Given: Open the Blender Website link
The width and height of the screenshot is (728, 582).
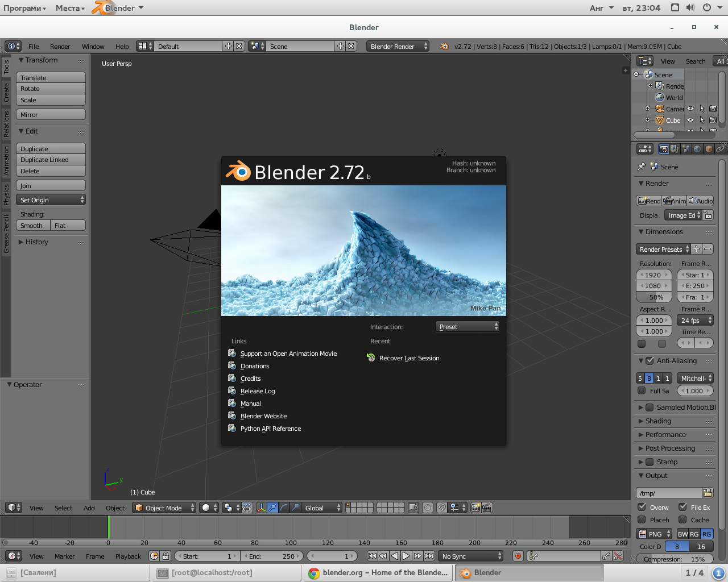Looking at the screenshot, I should (x=263, y=416).
